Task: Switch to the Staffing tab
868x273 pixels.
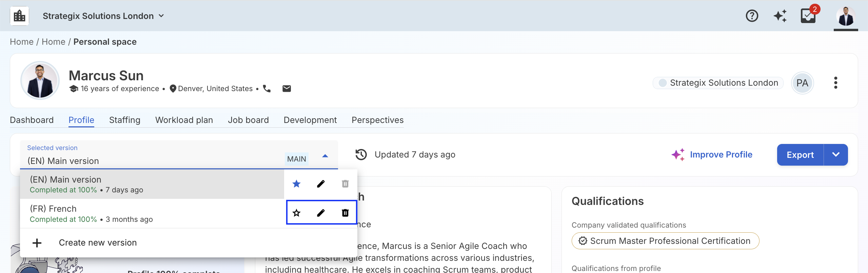Action: [124, 120]
